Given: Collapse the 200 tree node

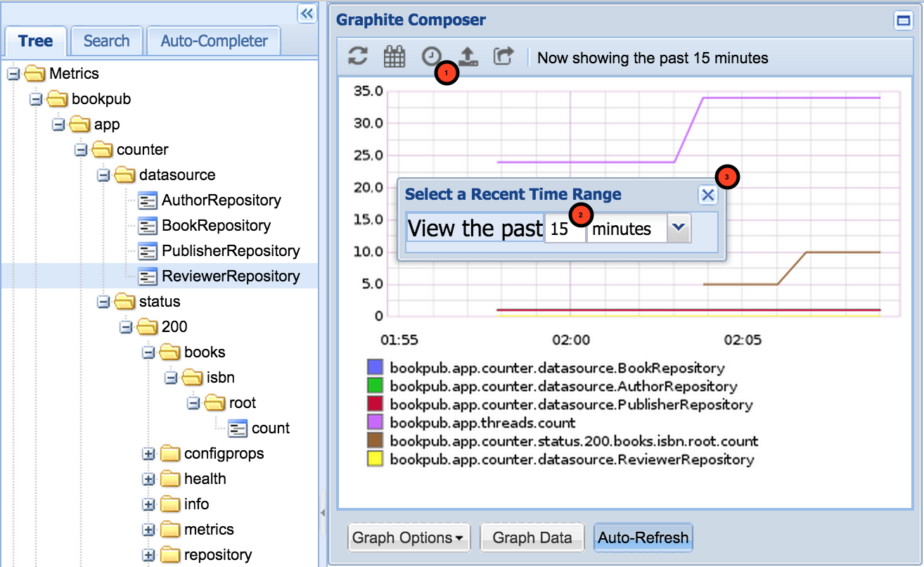Looking at the screenshot, I should click(x=126, y=327).
